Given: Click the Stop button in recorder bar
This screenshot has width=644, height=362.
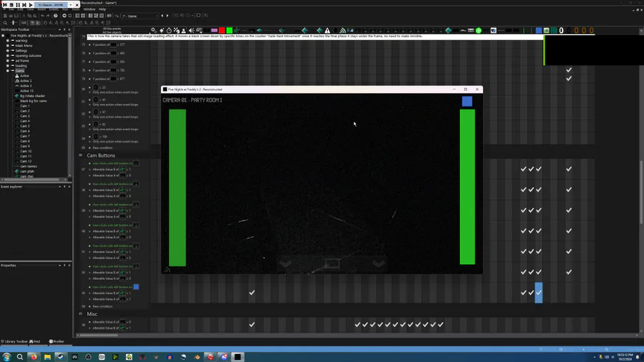Looking at the screenshot, I should click(11, 4).
